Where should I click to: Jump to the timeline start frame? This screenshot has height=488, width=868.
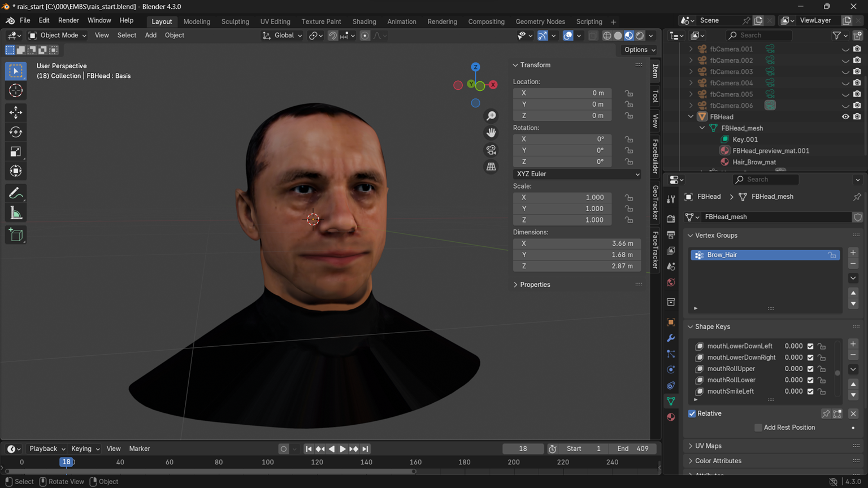309,449
